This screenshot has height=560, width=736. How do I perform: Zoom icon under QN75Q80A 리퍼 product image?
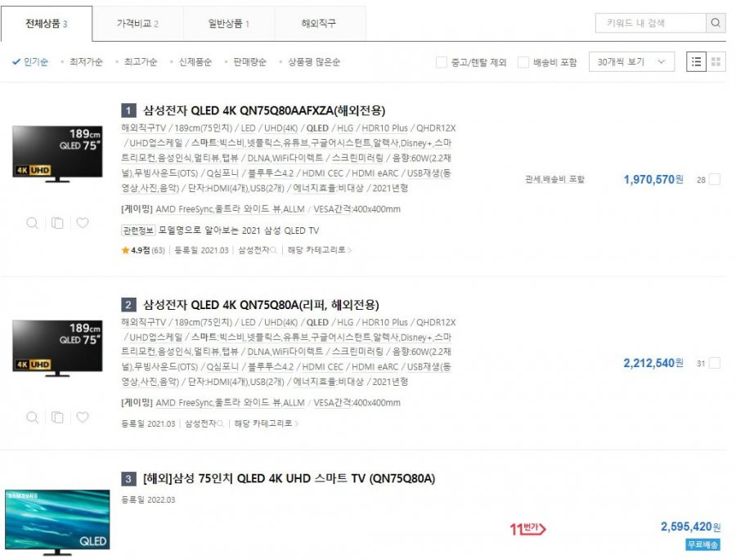pos(32,417)
